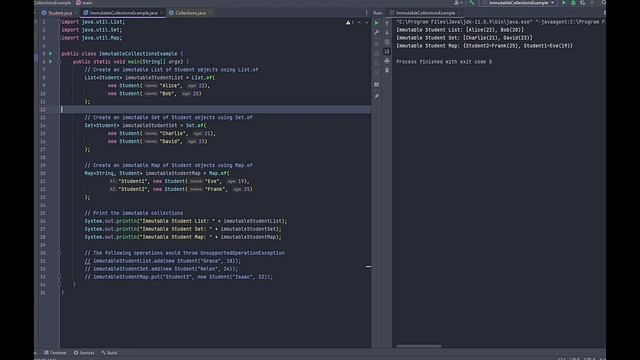Click line number 20 in the gutter
640x360 pixels.
point(43,173)
